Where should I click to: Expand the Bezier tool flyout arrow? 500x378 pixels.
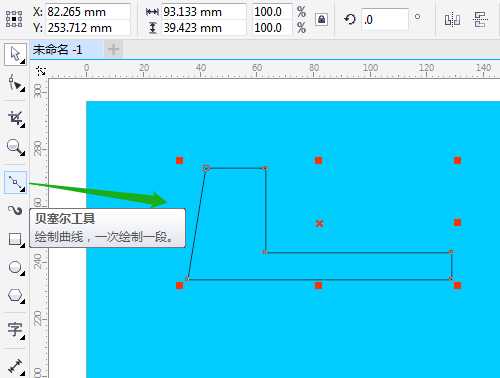(x=23, y=189)
